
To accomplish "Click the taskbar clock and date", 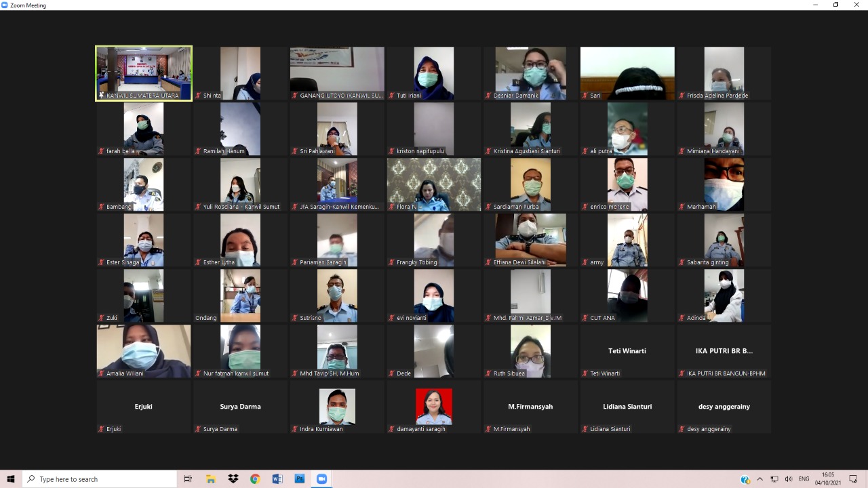I will pos(828,479).
